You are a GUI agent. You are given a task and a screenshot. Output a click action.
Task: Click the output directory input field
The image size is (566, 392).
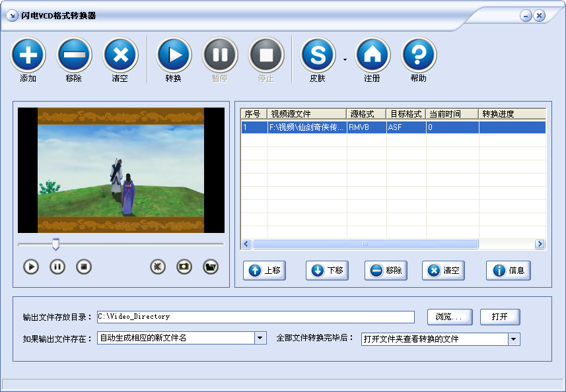coord(256,317)
